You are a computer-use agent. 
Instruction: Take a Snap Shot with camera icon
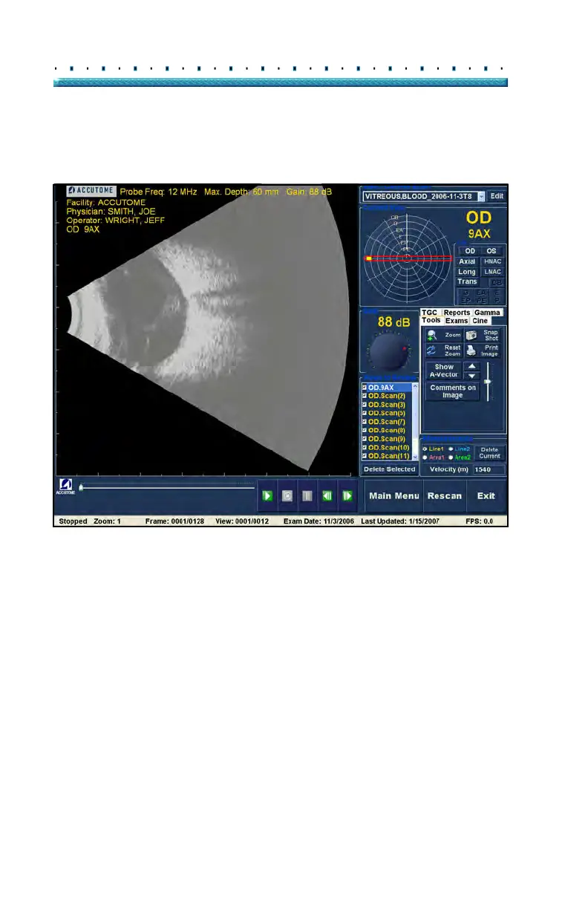pos(471,336)
